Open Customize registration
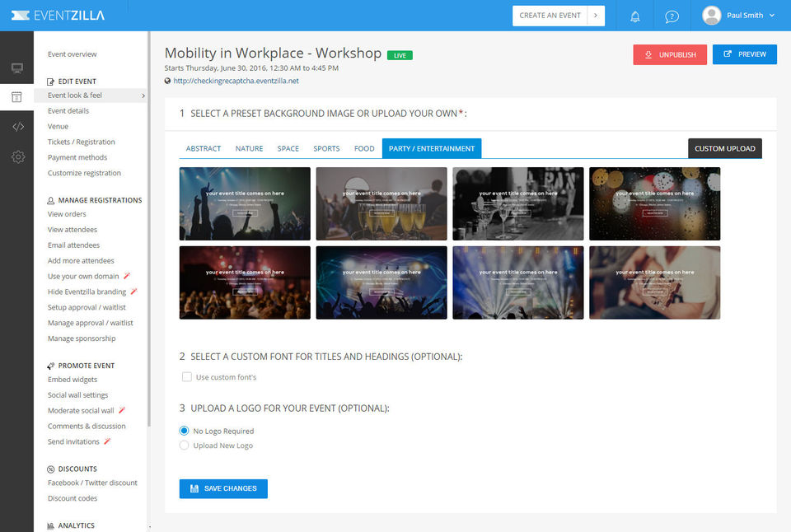Viewport: 791px width, 532px height. 84,173
